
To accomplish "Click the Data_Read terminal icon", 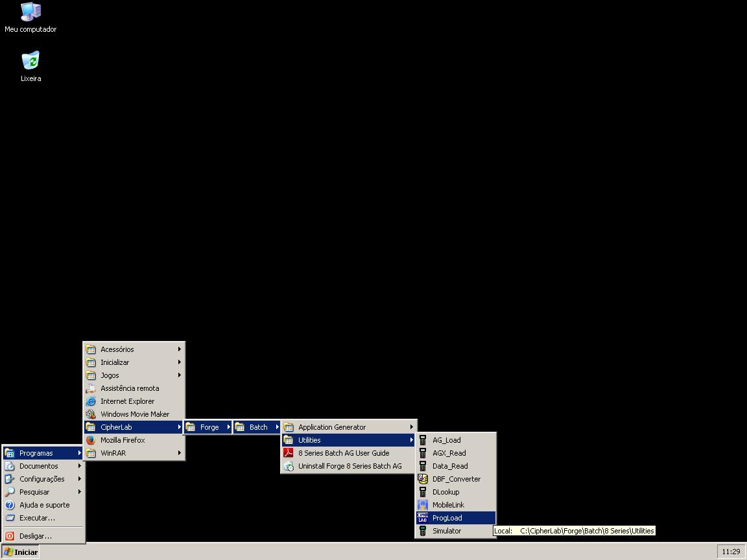I will pos(423,466).
